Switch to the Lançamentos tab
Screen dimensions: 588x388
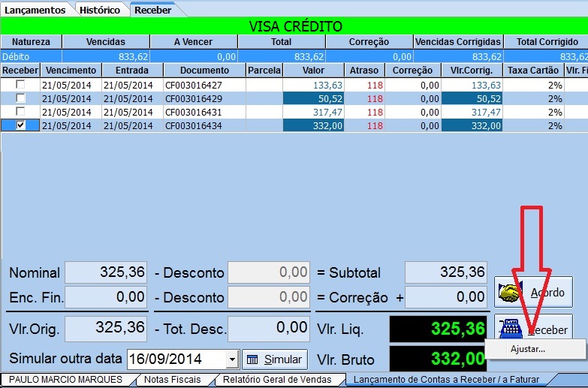tap(35, 10)
